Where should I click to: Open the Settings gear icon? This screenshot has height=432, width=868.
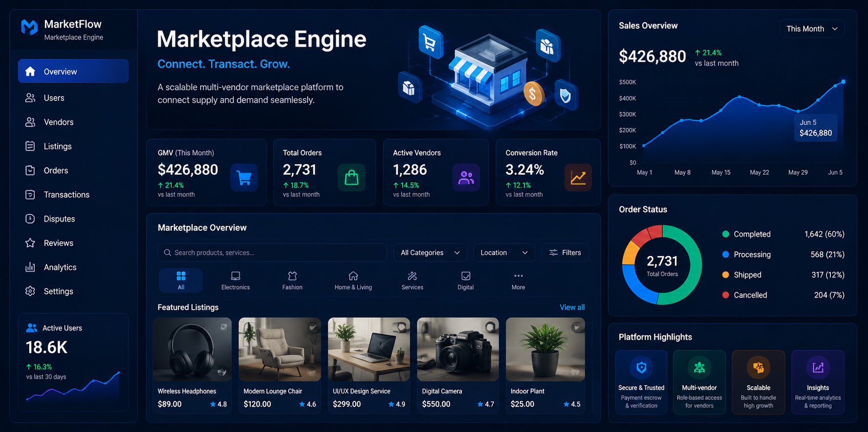30,291
